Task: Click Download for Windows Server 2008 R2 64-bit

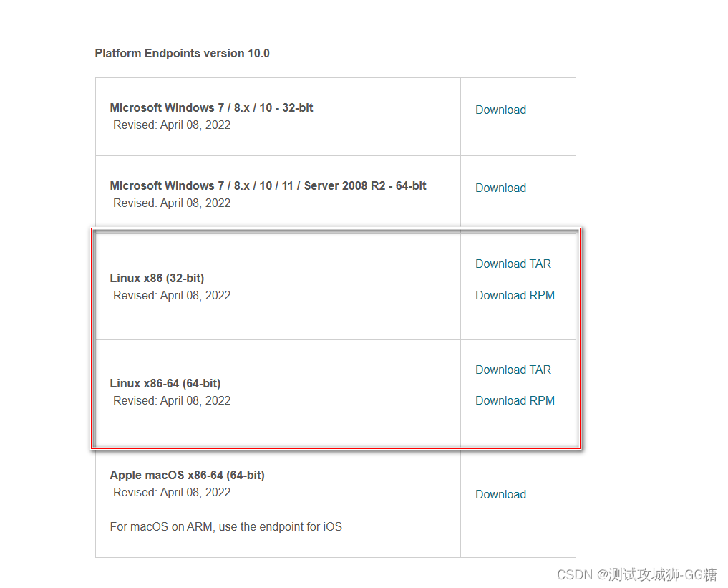Action: pos(500,188)
